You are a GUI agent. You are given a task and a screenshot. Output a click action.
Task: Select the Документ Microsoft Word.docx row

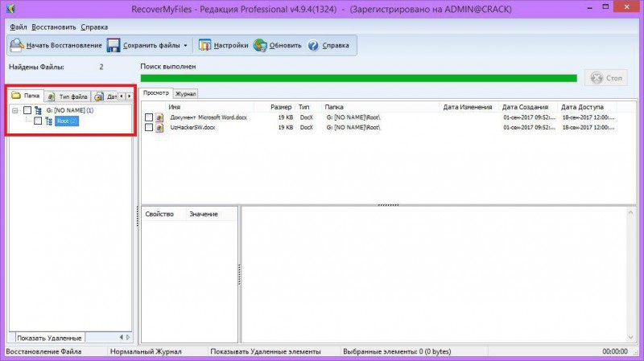[x=380, y=117]
